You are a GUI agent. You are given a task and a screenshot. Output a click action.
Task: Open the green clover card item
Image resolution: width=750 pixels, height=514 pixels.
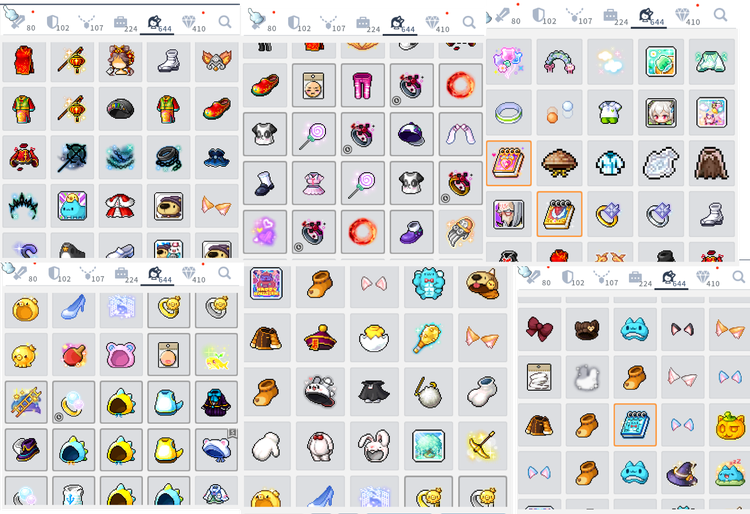click(661, 62)
